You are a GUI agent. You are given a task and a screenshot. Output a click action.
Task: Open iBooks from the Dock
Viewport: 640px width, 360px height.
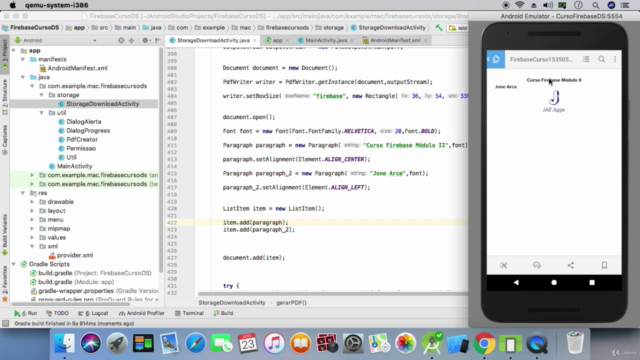point(300,343)
